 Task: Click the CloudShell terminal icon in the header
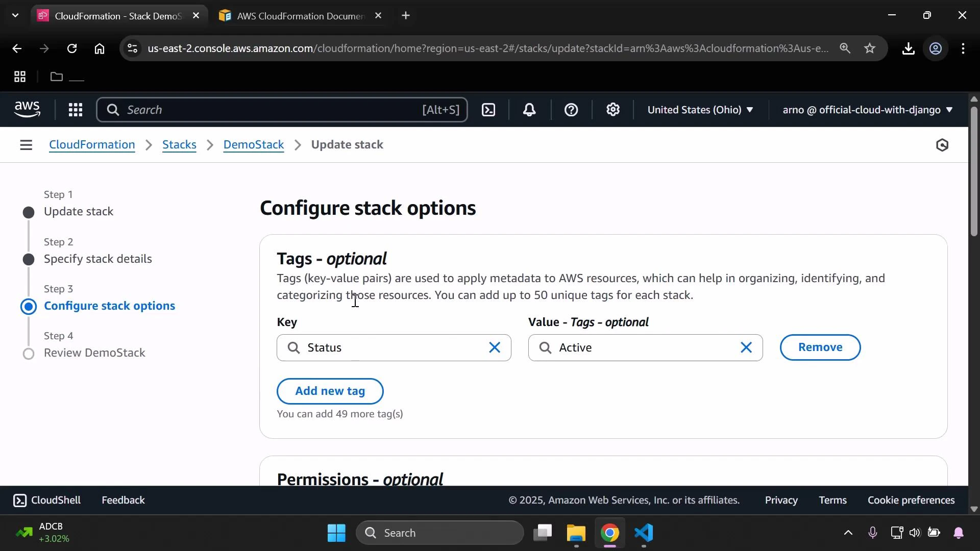(488, 110)
